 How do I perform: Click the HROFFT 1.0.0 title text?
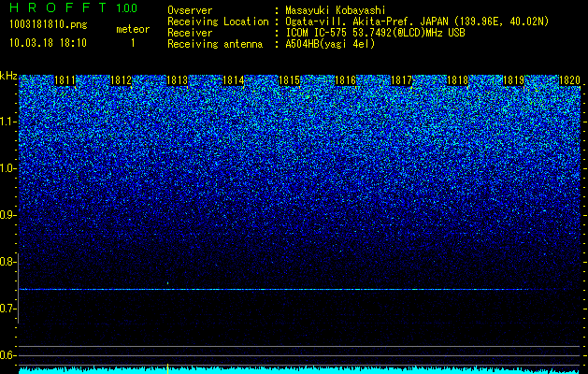pyautogui.click(x=74, y=7)
